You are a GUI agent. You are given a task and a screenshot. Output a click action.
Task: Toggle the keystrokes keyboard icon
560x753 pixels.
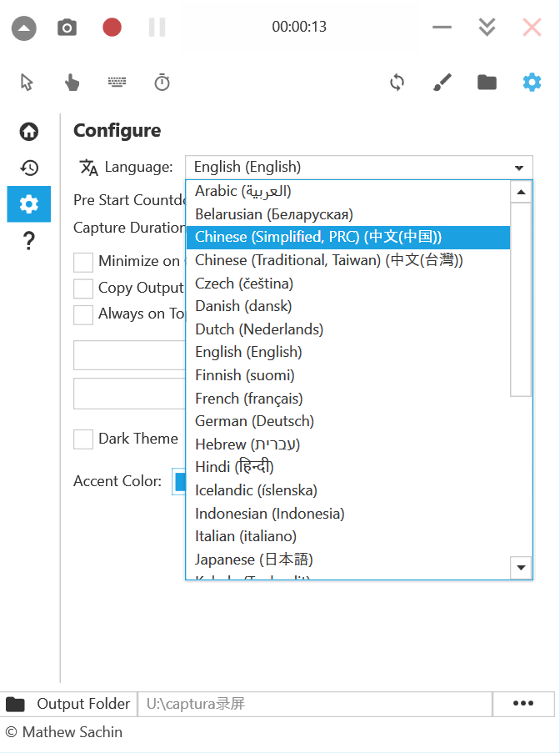[117, 82]
